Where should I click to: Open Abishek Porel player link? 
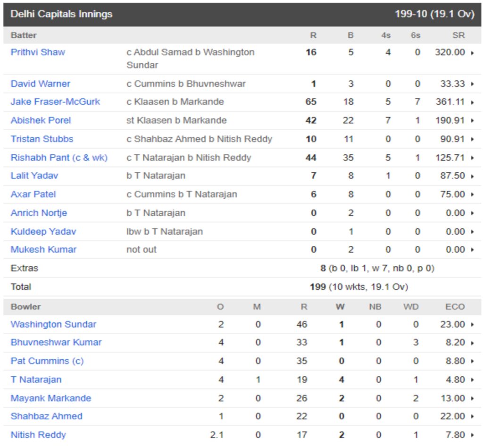(x=41, y=120)
